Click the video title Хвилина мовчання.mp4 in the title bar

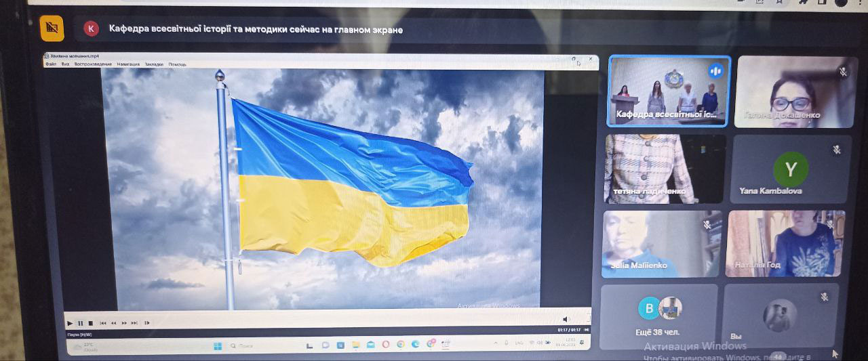click(75, 56)
